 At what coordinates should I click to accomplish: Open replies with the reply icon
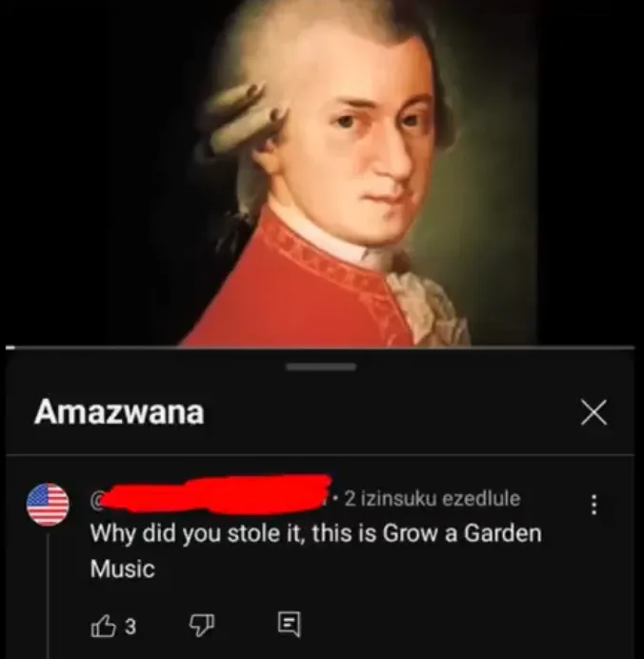point(290,624)
